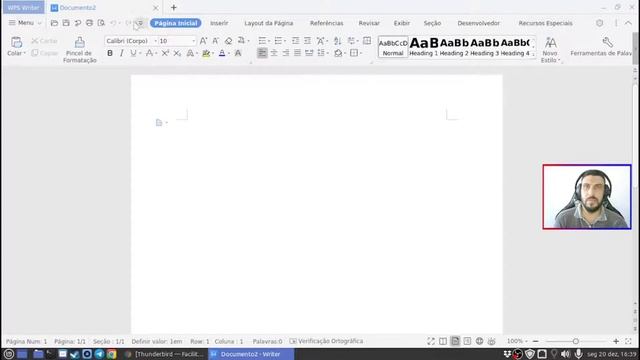Click the WPS Writer button

tap(23, 7)
